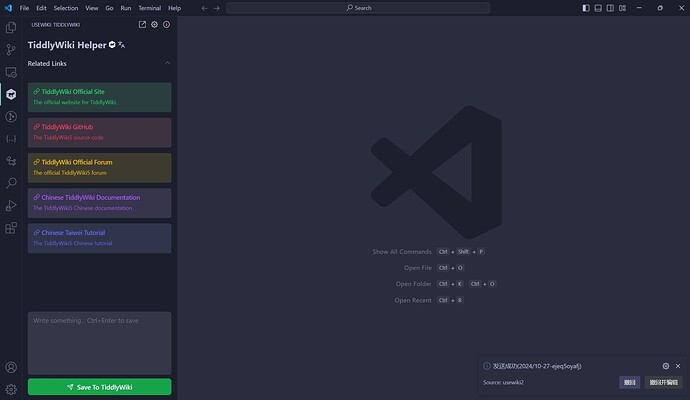Click the Source: usewiki2 text in the notification

[503, 382]
